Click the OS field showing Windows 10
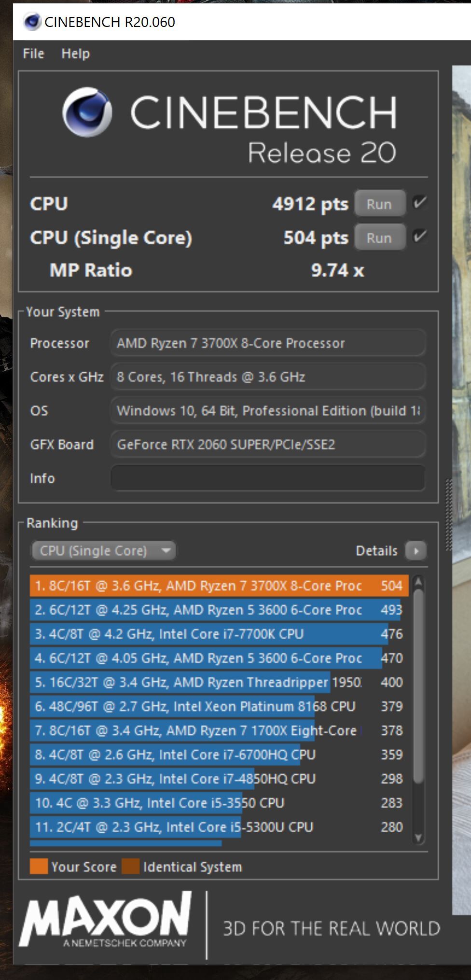This screenshot has height=980, width=471. tap(268, 410)
